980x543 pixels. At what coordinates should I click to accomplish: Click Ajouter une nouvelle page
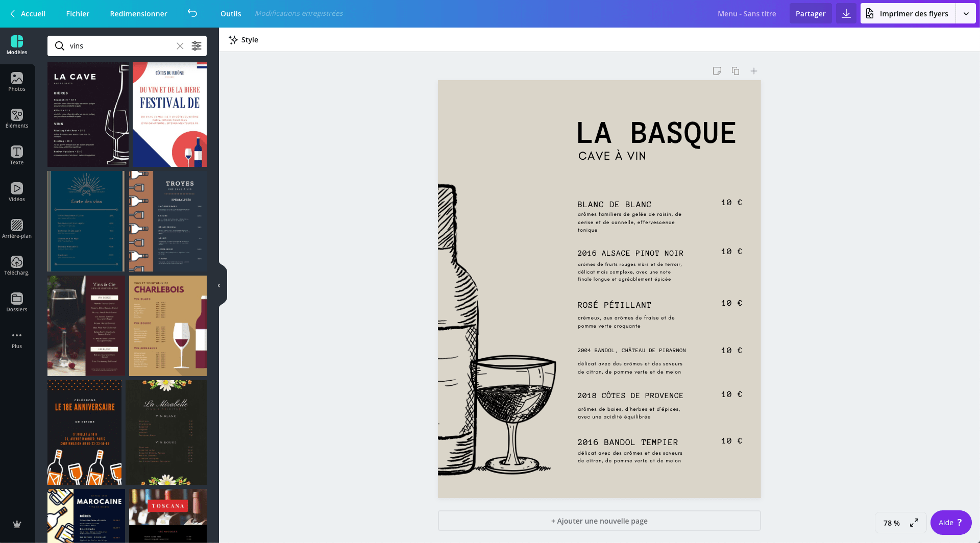[x=599, y=521]
